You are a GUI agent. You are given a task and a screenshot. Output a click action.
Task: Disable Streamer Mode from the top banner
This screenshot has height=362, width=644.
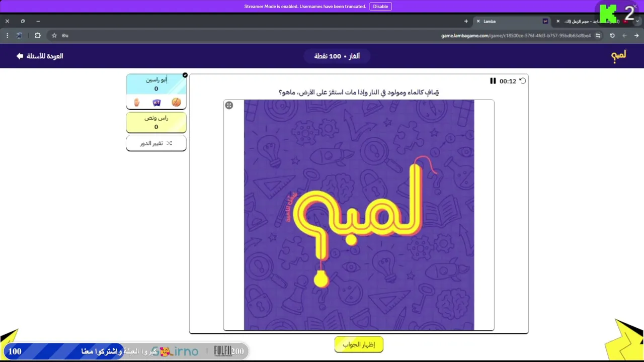(380, 7)
